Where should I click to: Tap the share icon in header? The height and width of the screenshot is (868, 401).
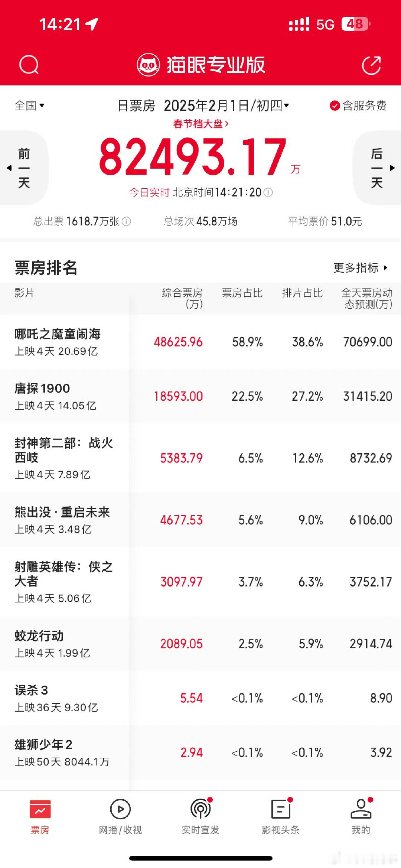[371, 65]
